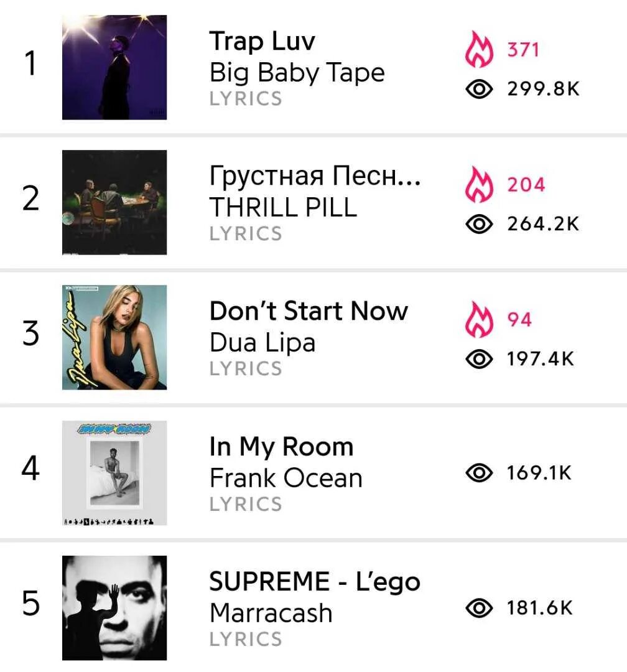Screen dimensions: 627x672
Task: Open the SUPREME - L'ego song title
Action: pos(314,582)
